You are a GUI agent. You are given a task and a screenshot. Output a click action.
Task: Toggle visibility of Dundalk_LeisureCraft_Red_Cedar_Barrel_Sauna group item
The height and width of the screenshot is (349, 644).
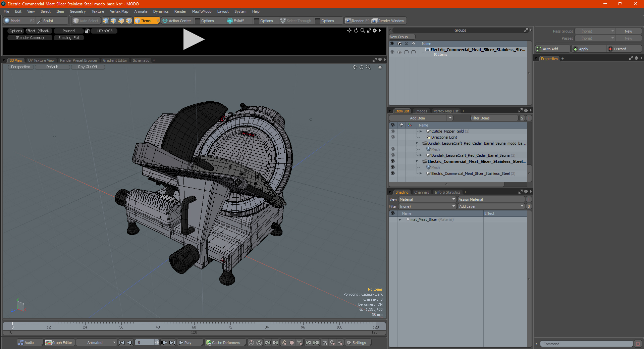[x=392, y=155]
